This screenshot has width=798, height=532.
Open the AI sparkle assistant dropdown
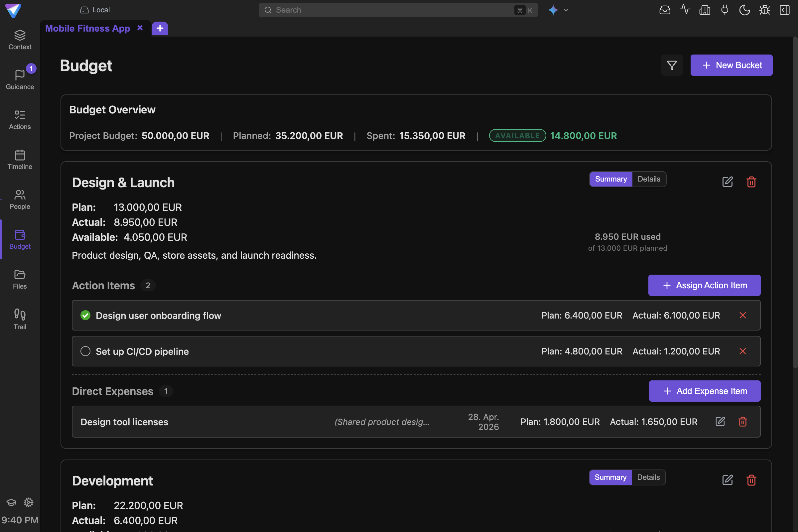coord(558,10)
